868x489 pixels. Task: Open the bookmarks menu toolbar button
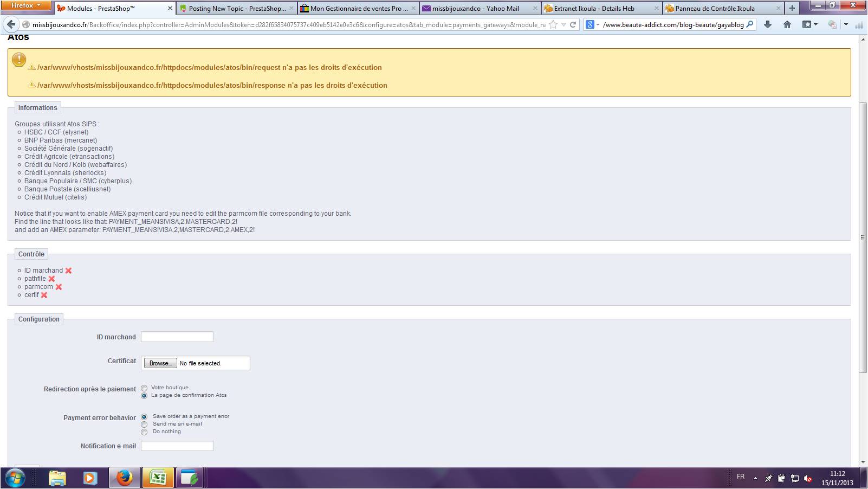(x=807, y=24)
